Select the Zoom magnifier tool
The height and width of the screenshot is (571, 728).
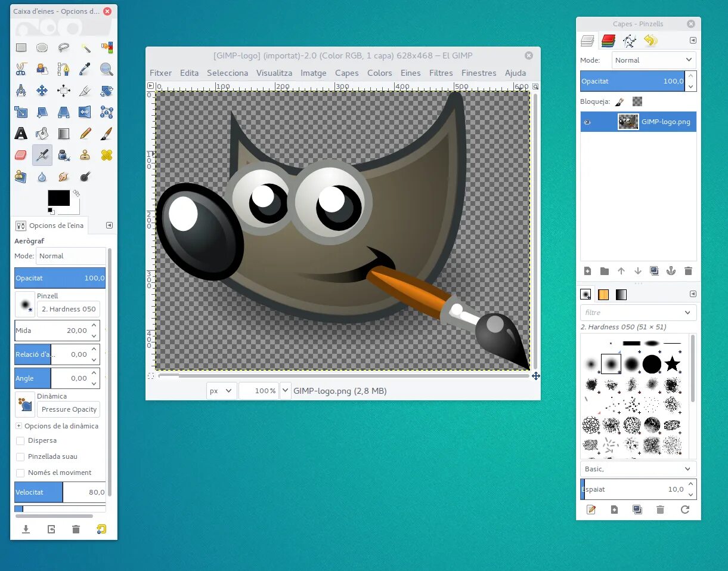(x=107, y=69)
